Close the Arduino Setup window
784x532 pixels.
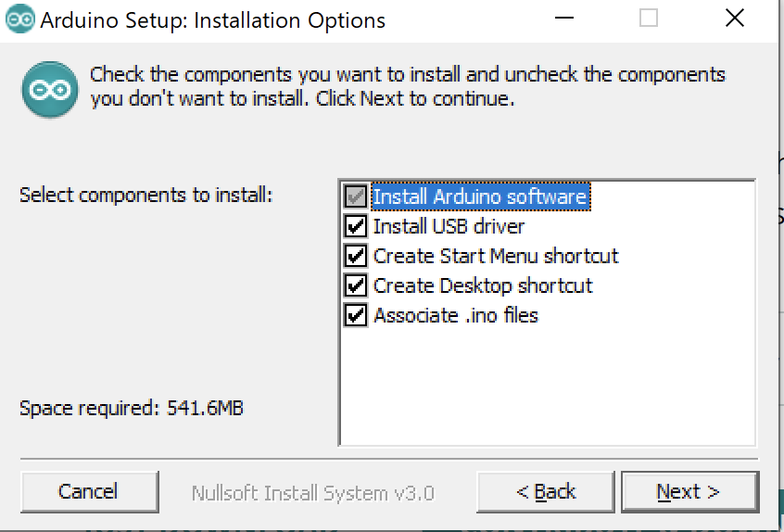pos(735,19)
